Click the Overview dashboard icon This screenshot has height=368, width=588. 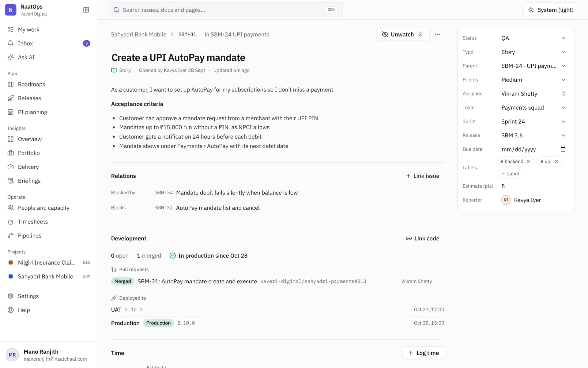(11, 139)
